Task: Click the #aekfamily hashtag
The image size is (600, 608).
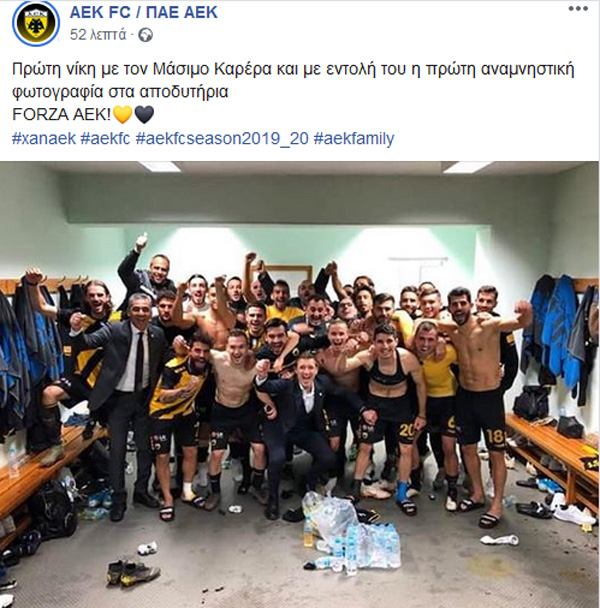Action: [354, 138]
